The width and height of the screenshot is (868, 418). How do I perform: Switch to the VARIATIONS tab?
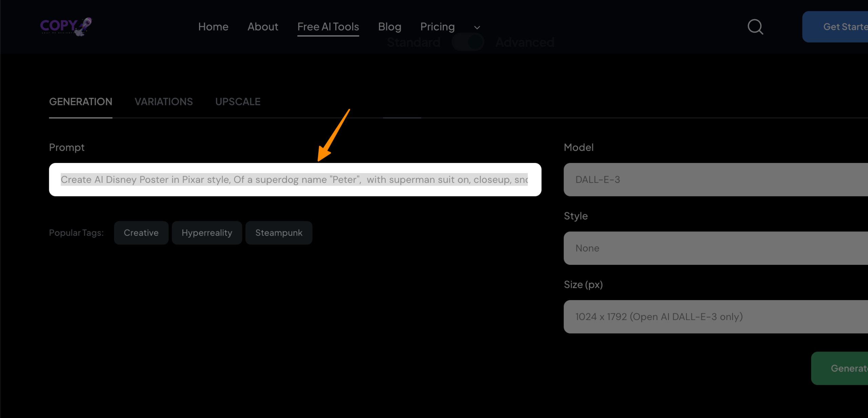[x=163, y=102]
